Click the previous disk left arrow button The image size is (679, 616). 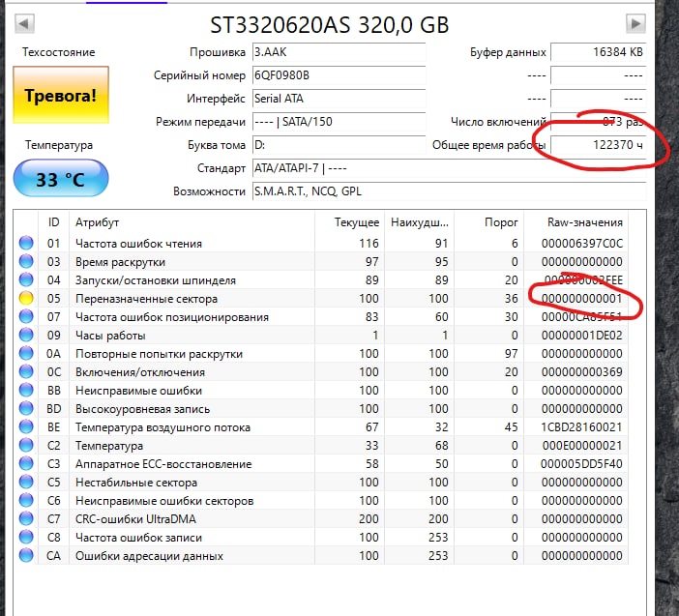coord(24,23)
